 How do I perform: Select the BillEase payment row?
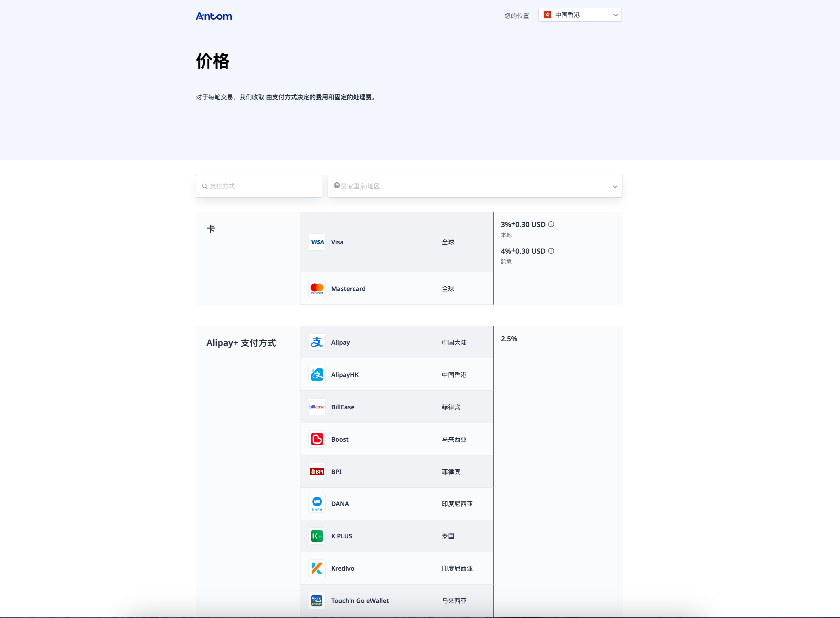[x=396, y=407]
